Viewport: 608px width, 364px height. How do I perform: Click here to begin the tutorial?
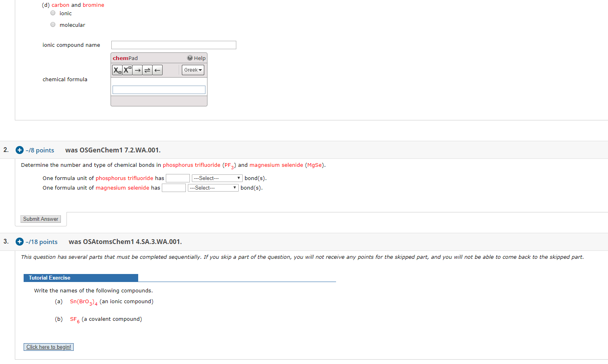48,347
